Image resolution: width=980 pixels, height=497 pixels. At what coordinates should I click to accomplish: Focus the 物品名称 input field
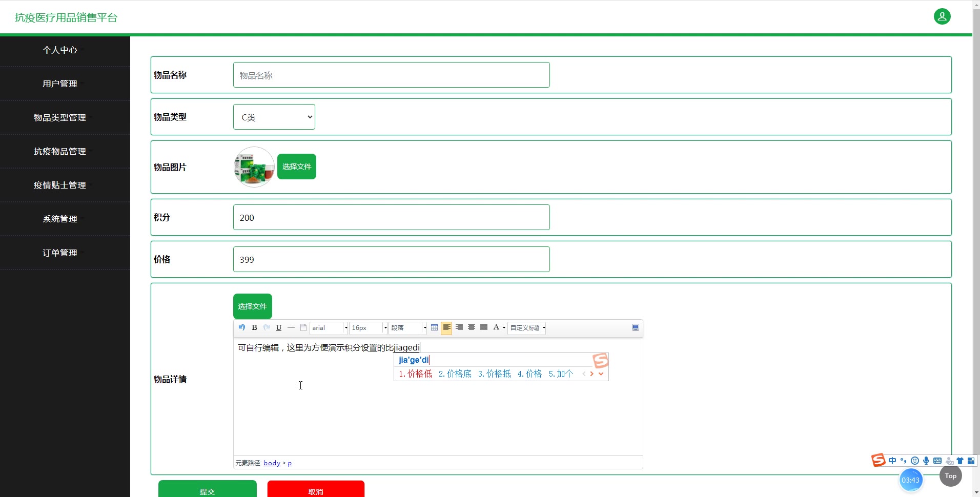[392, 75]
